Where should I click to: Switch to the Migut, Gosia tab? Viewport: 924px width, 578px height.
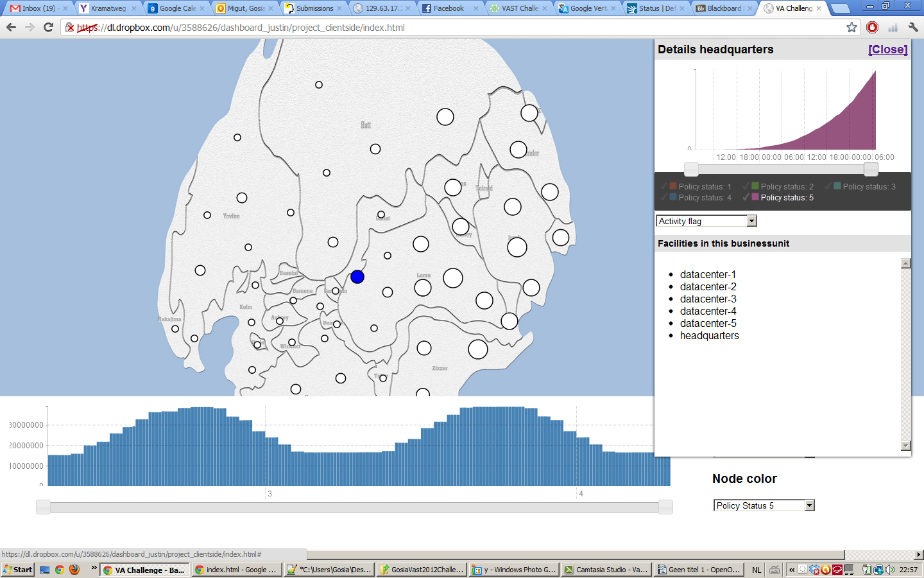tap(246, 8)
